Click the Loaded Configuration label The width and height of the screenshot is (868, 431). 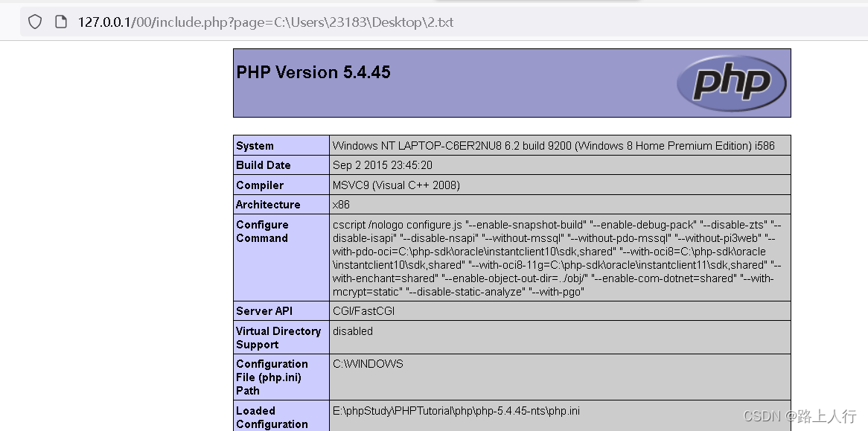[272, 417]
